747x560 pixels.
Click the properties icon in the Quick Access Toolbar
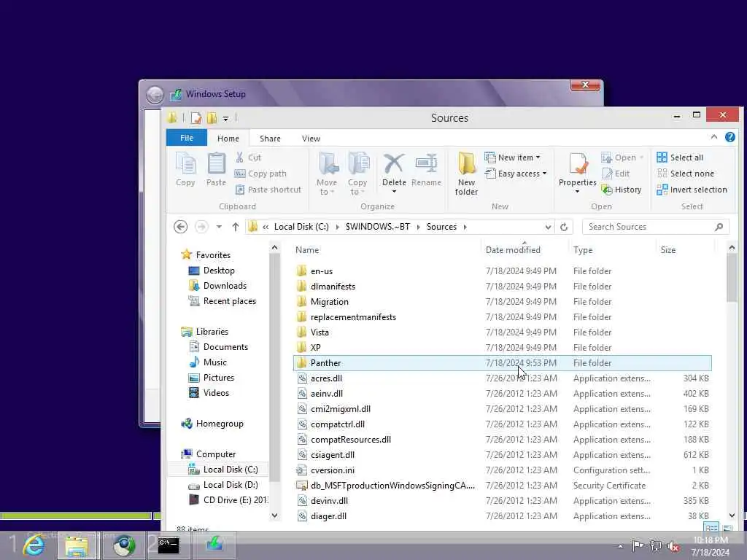coord(196,117)
